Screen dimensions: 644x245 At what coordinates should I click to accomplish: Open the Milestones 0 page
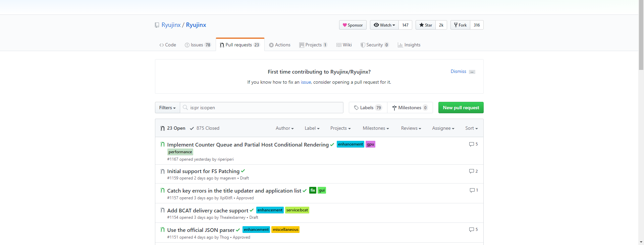click(x=410, y=108)
